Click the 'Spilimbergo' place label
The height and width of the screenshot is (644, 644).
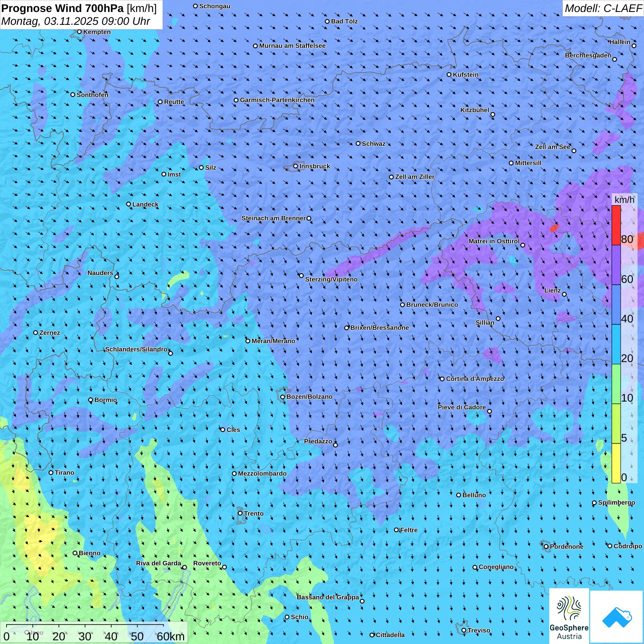(x=616, y=502)
